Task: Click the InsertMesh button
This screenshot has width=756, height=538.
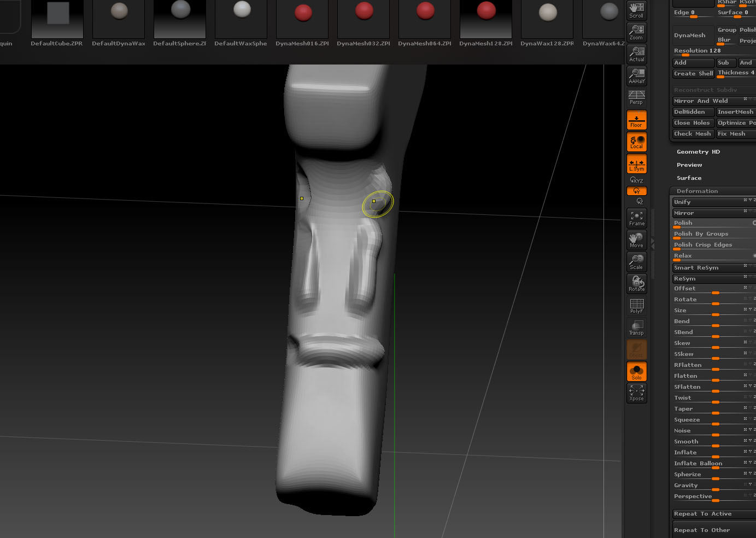Action: (736, 112)
